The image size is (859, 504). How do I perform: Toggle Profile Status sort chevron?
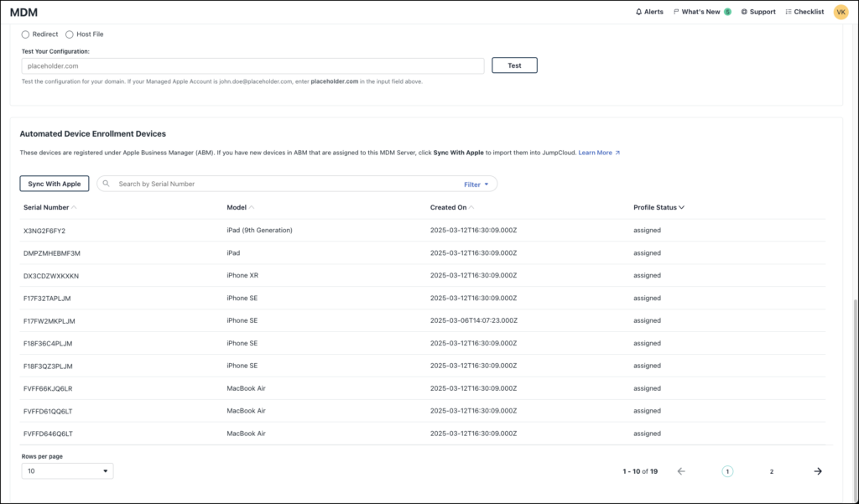click(x=681, y=207)
